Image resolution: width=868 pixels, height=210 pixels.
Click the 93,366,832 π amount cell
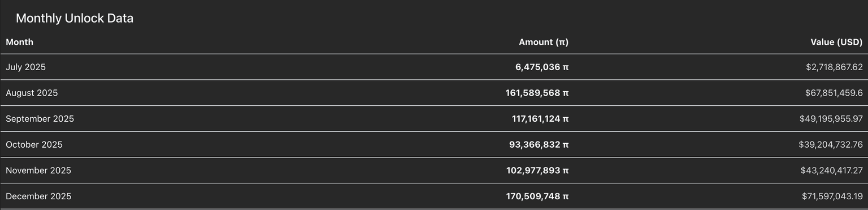(539, 144)
